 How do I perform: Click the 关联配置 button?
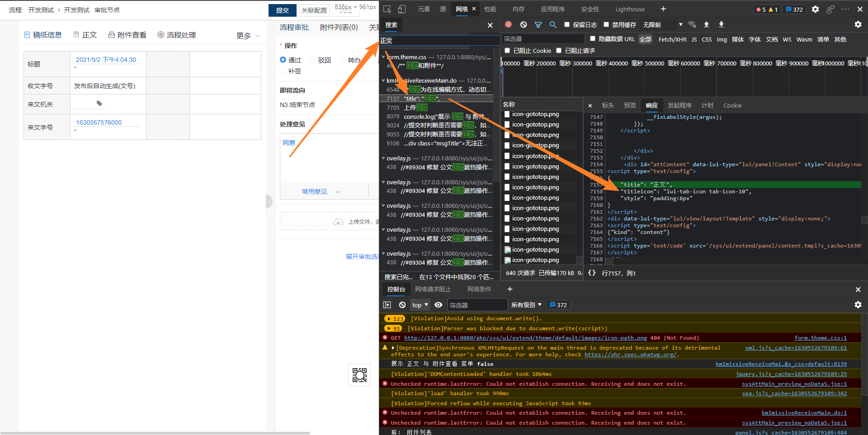(314, 10)
